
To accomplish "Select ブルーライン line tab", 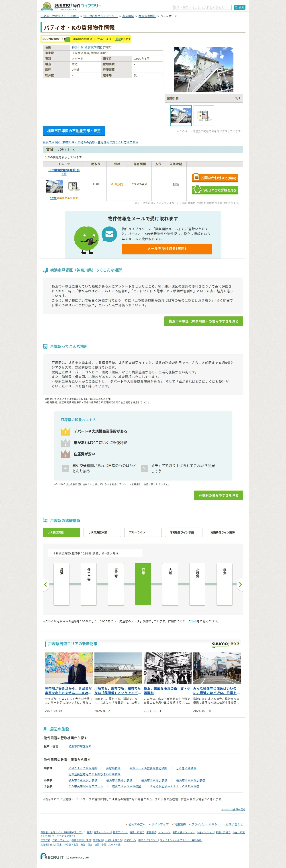I will tap(143, 532).
